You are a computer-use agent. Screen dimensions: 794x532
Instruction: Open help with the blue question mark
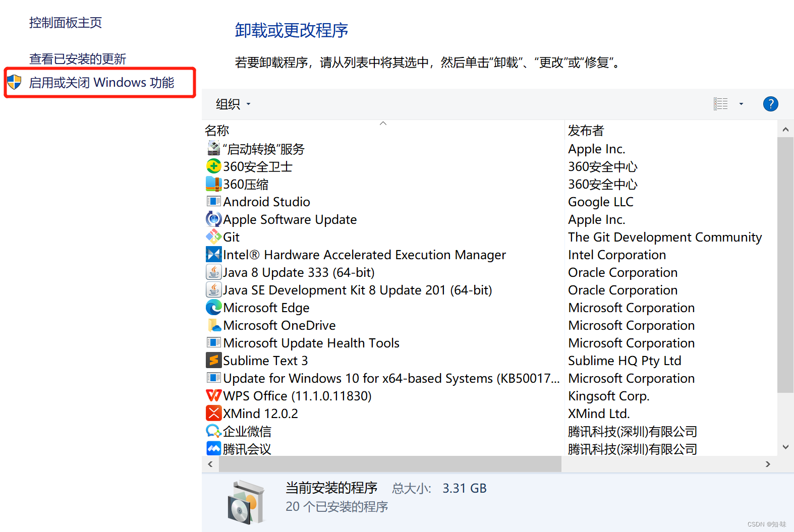coord(770,104)
